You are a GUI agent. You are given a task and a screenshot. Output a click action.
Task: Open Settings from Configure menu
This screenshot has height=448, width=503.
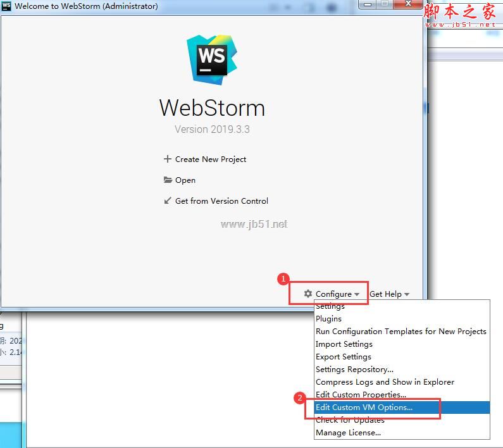click(x=402, y=306)
